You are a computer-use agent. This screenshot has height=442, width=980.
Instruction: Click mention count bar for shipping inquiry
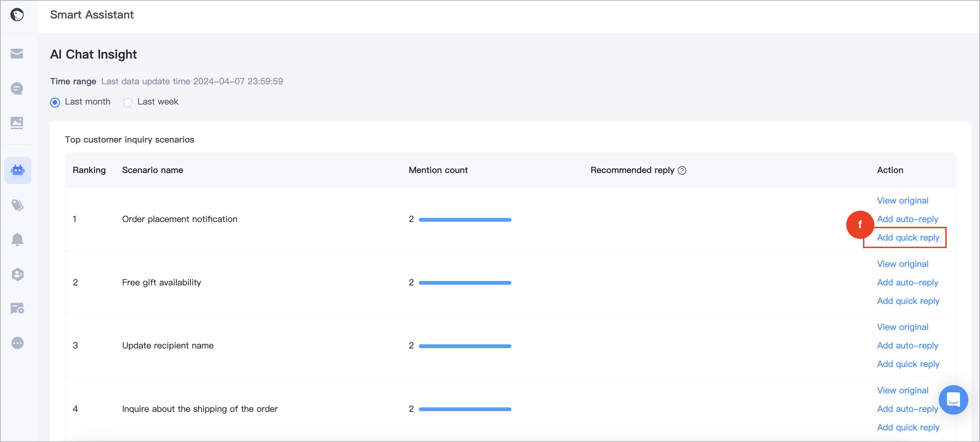[x=465, y=409]
